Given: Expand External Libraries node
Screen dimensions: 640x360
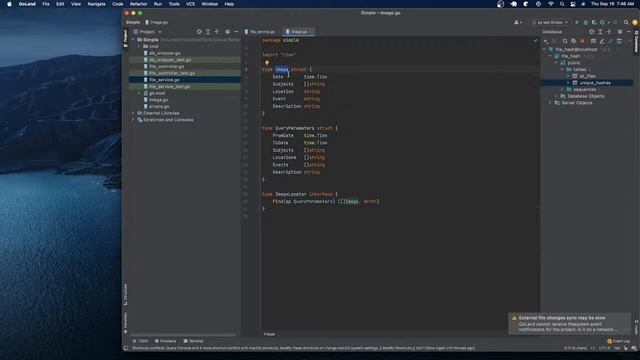Looking at the screenshot, I should tap(133, 113).
